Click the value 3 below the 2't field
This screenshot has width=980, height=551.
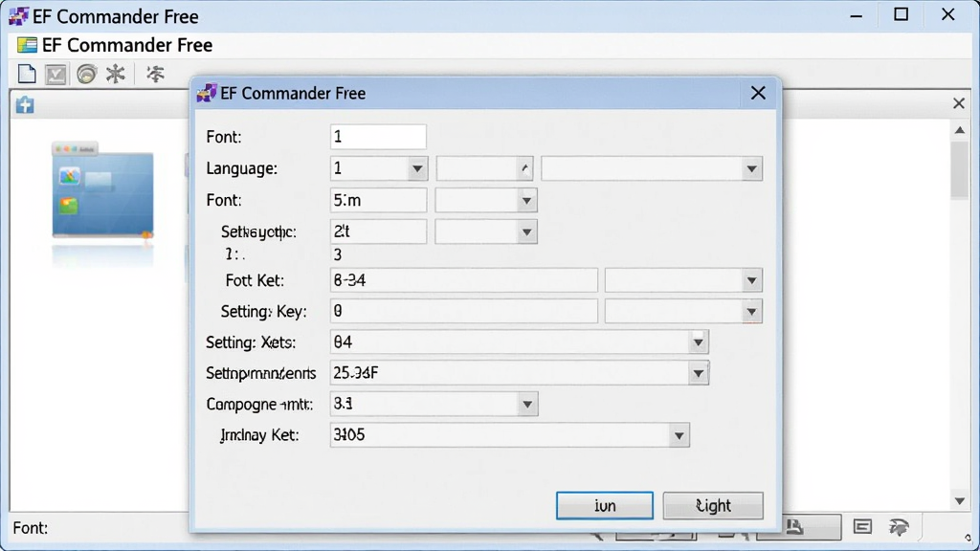(338, 254)
